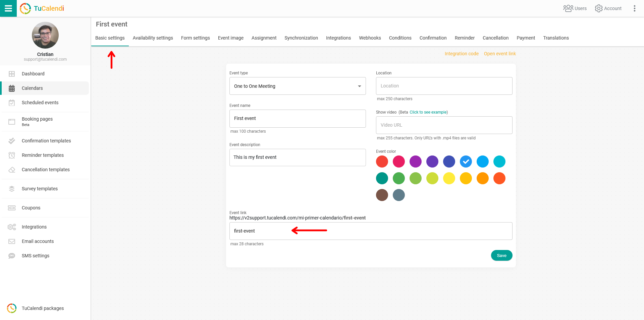
Task: Click inside the Location input field
Action: pyautogui.click(x=444, y=86)
